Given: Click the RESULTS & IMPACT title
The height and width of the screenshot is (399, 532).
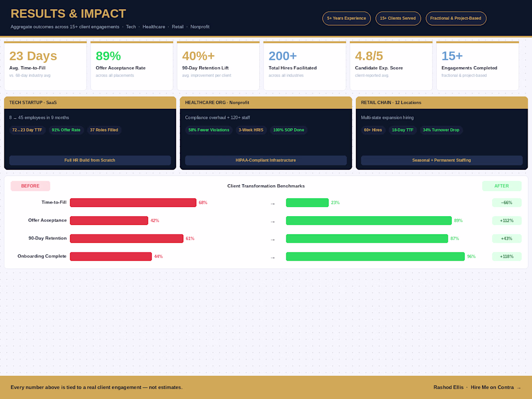Looking at the screenshot, I should (68, 14).
